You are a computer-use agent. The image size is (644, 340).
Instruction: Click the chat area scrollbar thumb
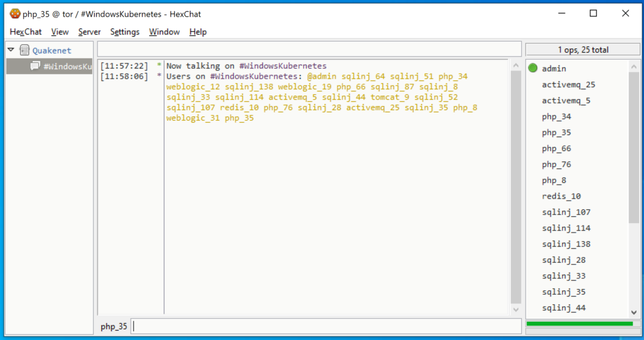pos(516,187)
